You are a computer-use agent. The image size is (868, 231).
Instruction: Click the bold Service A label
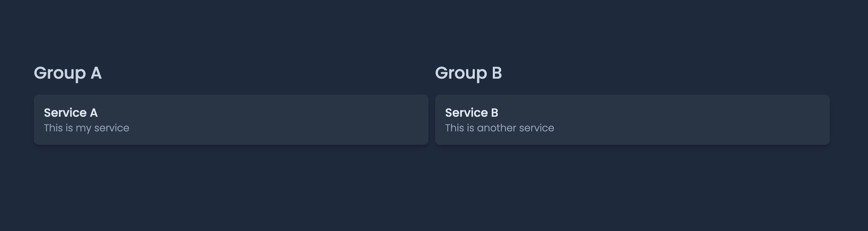click(71, 113)
